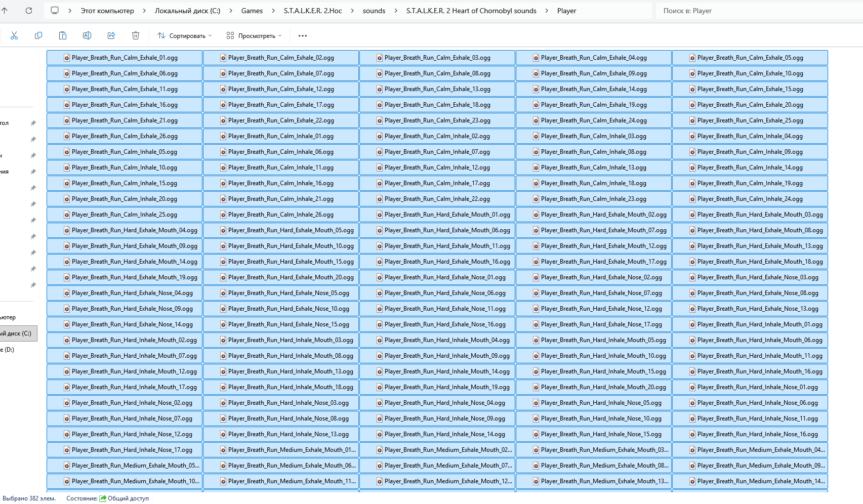
Task: Focus the Поиск в: Player search field
Action: (759, 11)
